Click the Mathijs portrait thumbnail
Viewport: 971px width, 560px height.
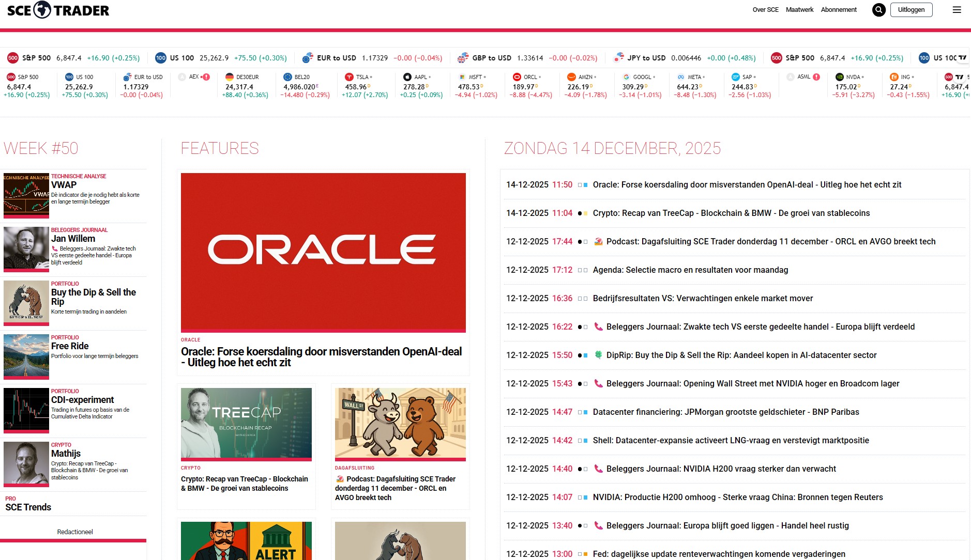coord(26,464)
